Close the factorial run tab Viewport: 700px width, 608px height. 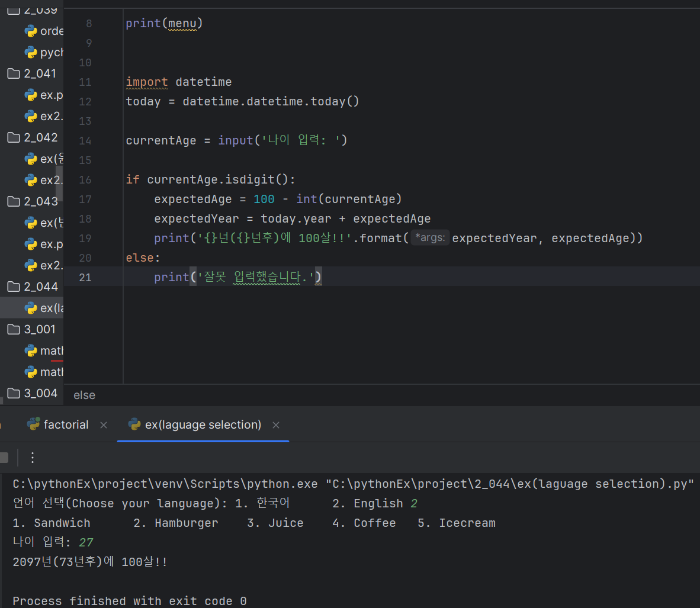pyautogui.click(x=104, y=425)
